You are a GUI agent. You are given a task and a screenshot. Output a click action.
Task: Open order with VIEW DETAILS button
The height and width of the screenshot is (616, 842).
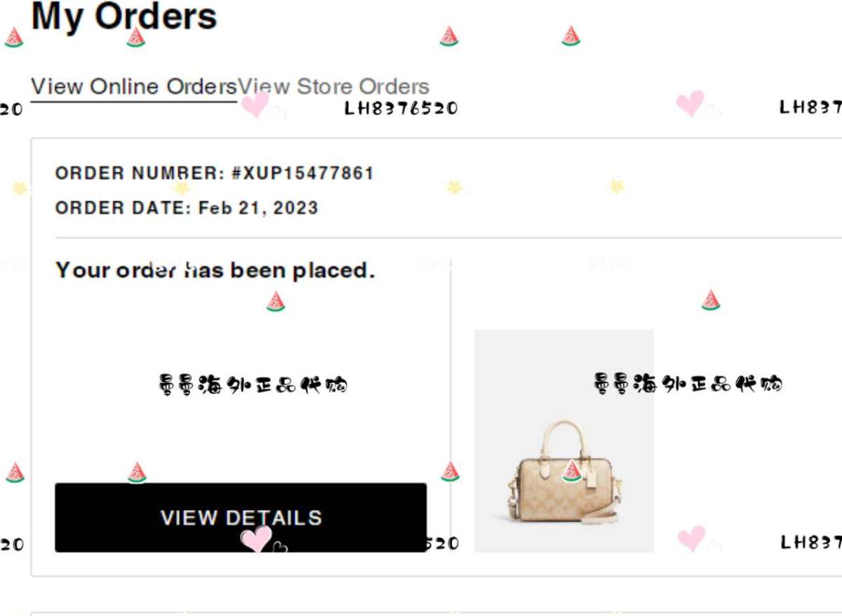(x=241, y=517)
